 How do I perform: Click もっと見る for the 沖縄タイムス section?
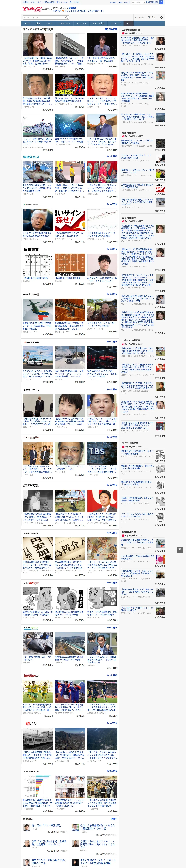112,156
